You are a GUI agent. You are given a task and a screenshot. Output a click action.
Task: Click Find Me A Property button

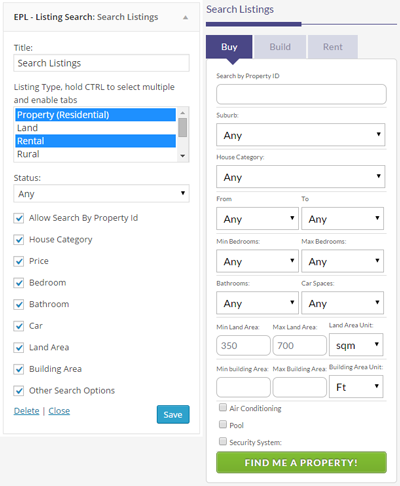coord(301,462)
